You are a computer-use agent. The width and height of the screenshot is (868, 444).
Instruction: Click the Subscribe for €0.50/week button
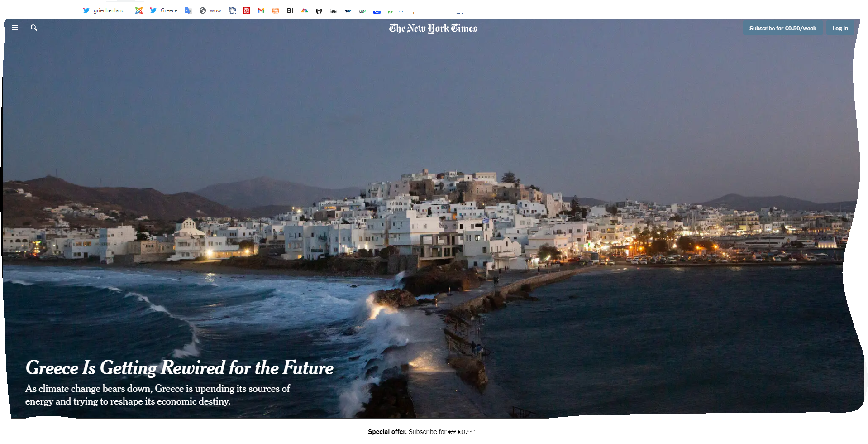coord(782,28)
